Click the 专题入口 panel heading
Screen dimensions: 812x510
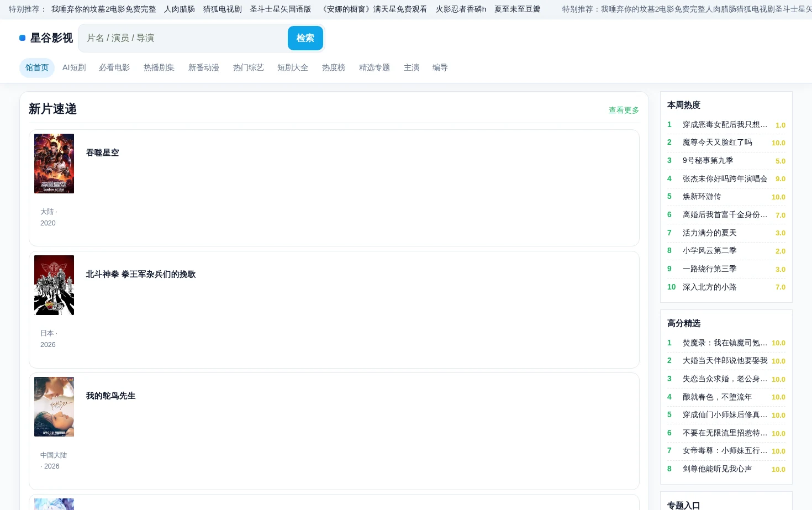pyautogui.click(x=684, y=505)
